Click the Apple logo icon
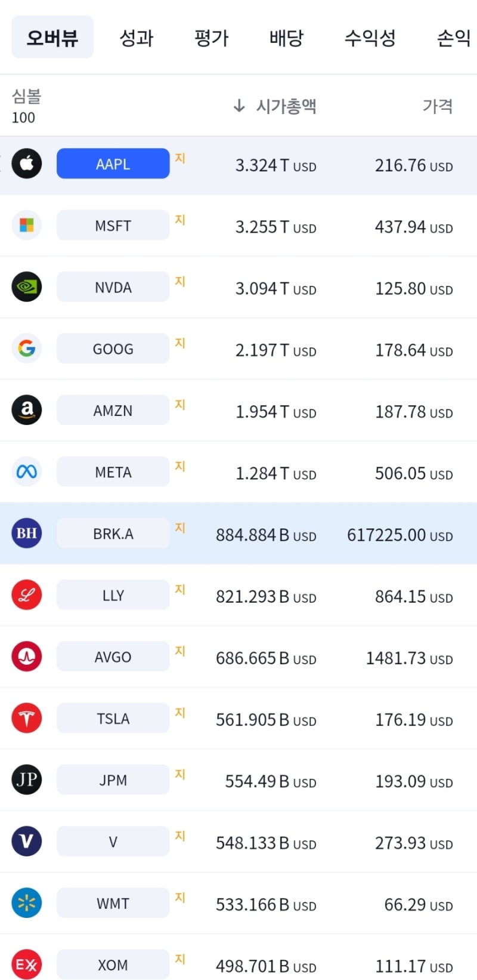477x980 pixels. 27,164
